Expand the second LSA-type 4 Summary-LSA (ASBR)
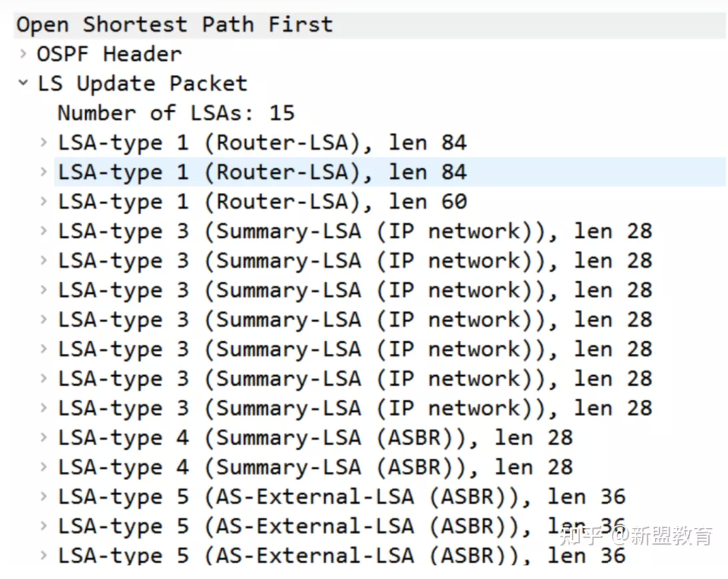 tap(44, 466)
